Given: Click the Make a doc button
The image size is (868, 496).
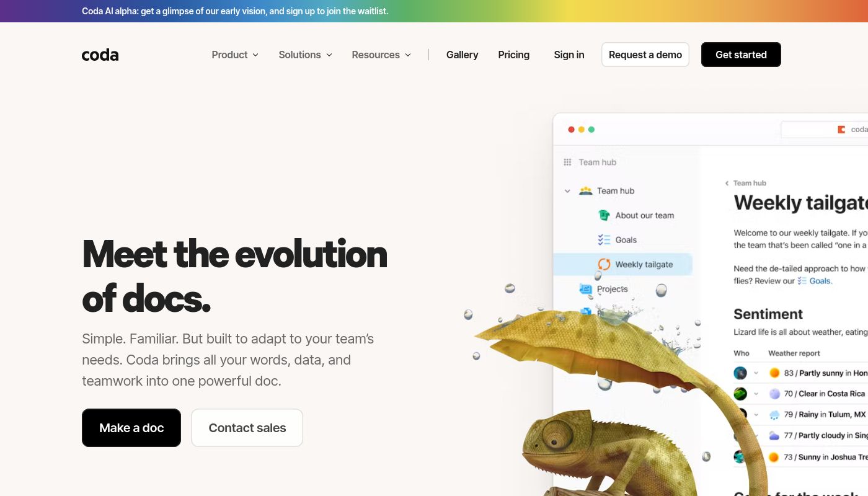Looking at the screenshot, I should point(131,428).
